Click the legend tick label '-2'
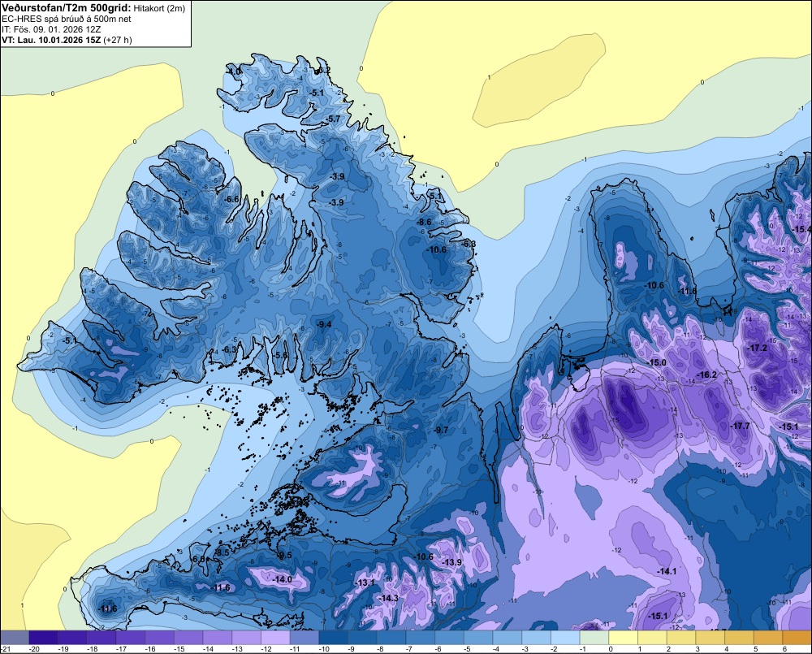 click(554, 649)
